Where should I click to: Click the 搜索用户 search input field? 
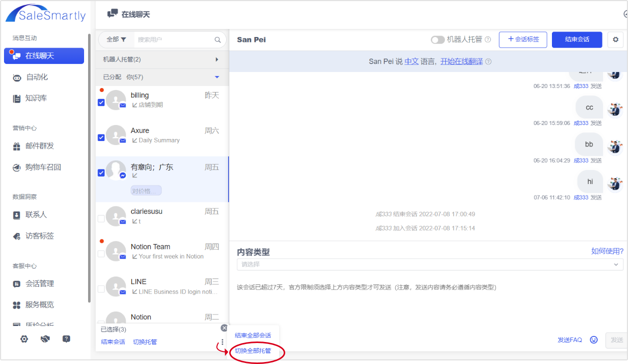click(x=173, y=39)
